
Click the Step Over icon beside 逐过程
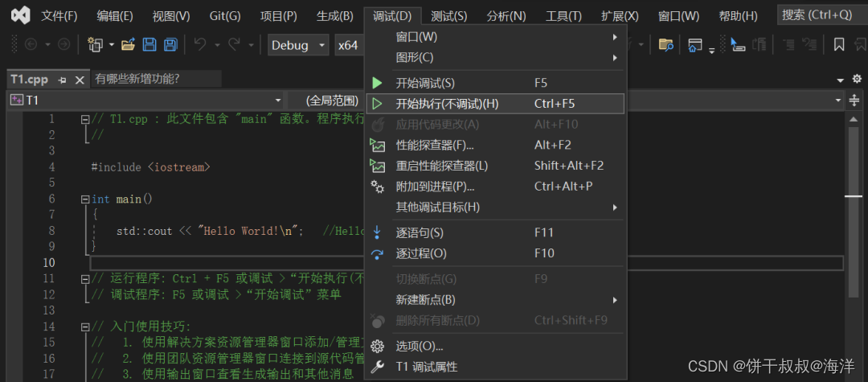377,253
